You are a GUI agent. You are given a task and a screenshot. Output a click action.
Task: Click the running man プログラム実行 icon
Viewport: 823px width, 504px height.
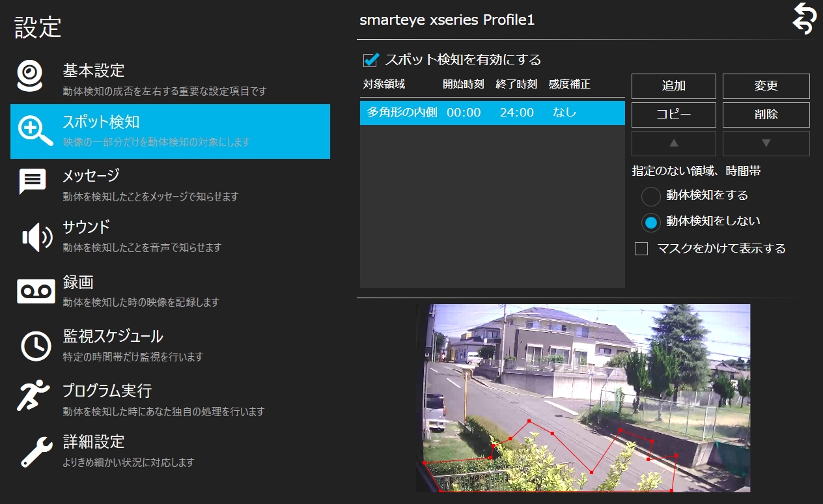pyautogui.click(x=33, y=395)
